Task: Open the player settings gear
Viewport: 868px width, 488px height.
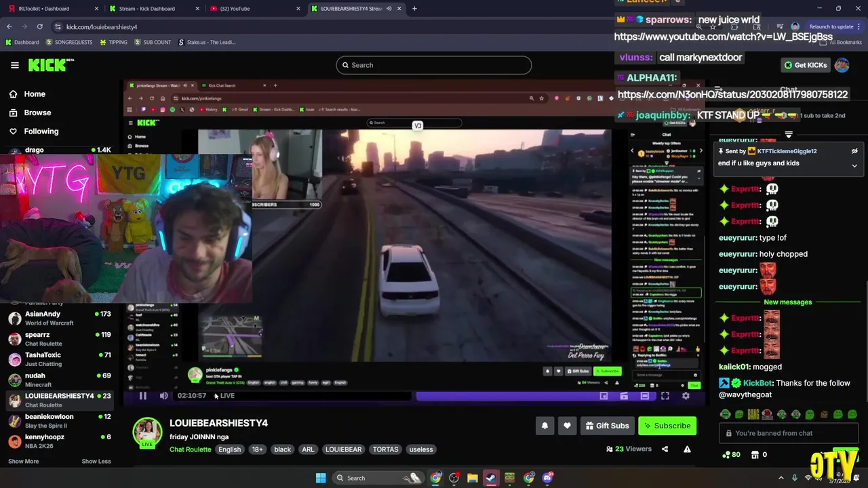Action: [686, 396]
